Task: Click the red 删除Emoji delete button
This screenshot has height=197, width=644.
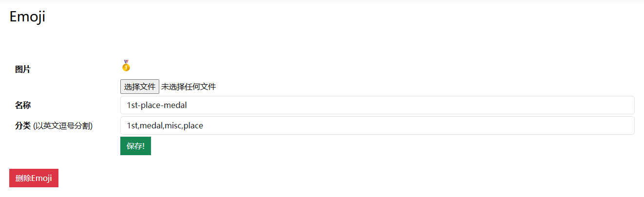Action: [34, 178]
